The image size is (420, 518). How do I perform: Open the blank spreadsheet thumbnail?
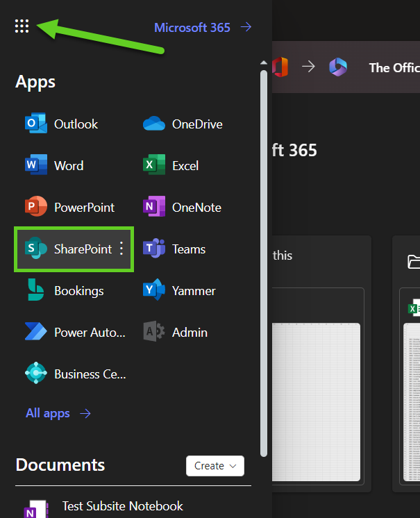(316, 402)
